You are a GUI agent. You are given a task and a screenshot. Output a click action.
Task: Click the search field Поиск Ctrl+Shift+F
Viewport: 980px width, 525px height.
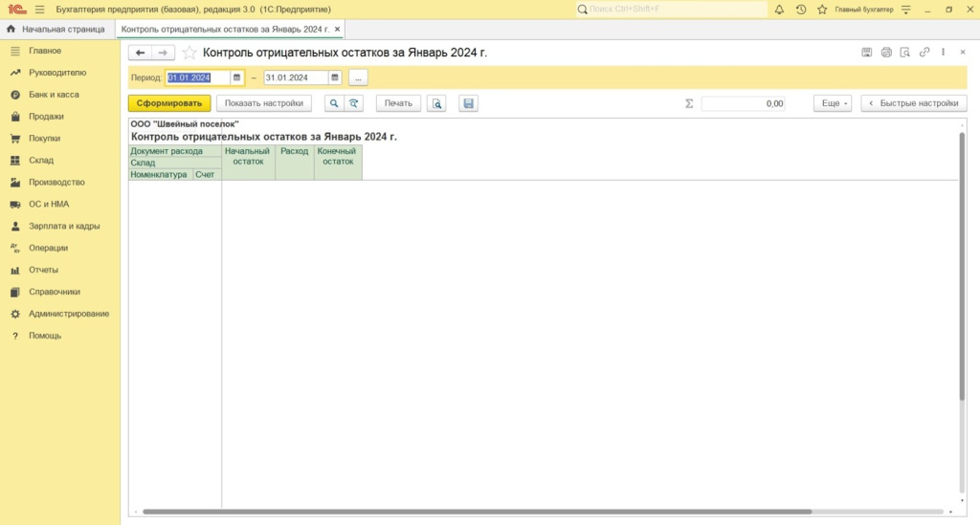point(675,10)
